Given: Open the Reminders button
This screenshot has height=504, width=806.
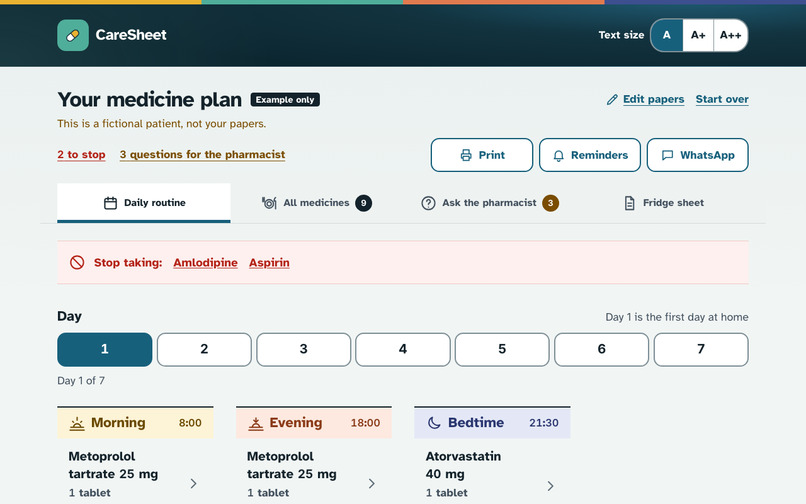Looking at the screenshot, I should pos(590,155).
